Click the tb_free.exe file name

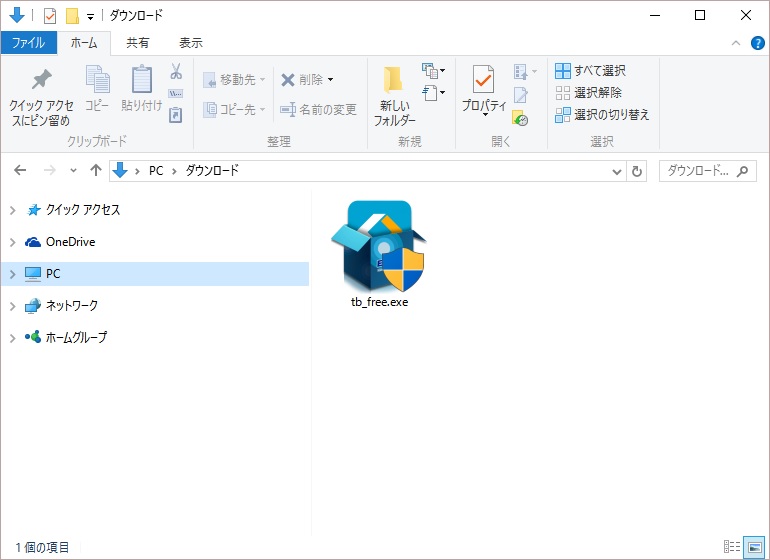pos(379,302)
